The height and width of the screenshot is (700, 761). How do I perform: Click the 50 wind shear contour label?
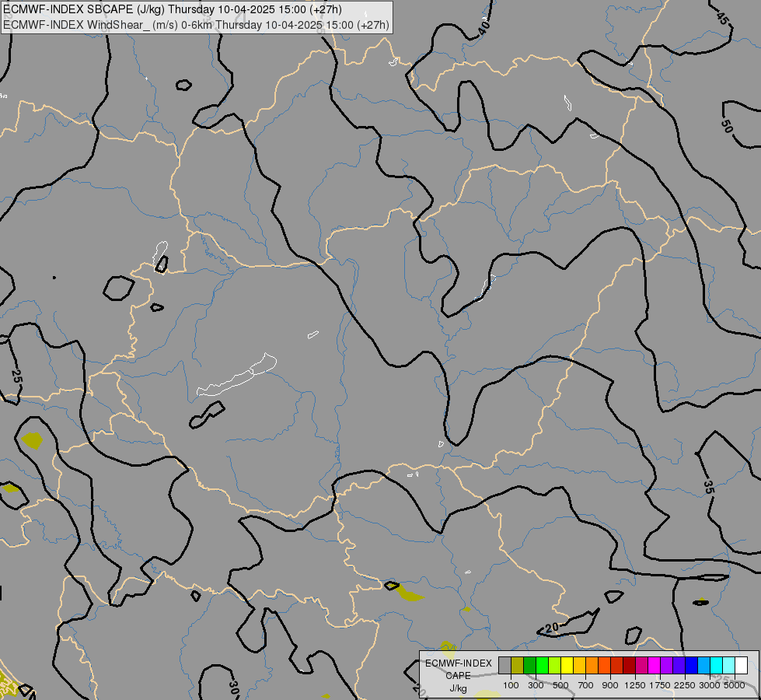coord(727,126)
